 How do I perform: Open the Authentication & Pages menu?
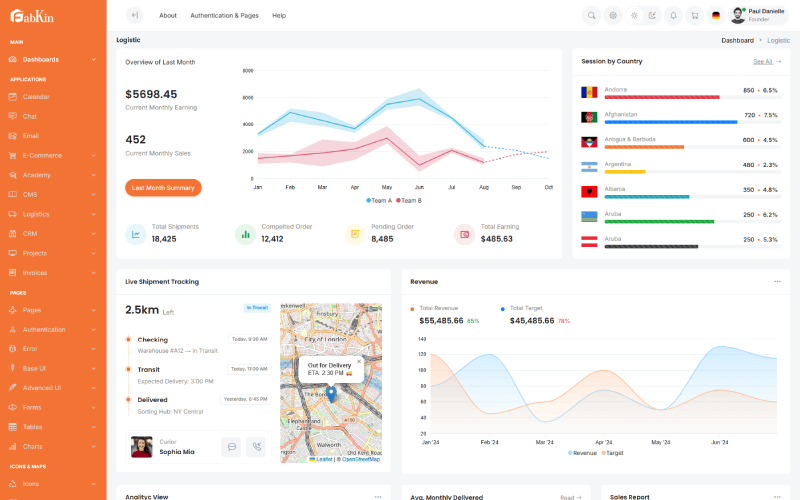(224, 16)
